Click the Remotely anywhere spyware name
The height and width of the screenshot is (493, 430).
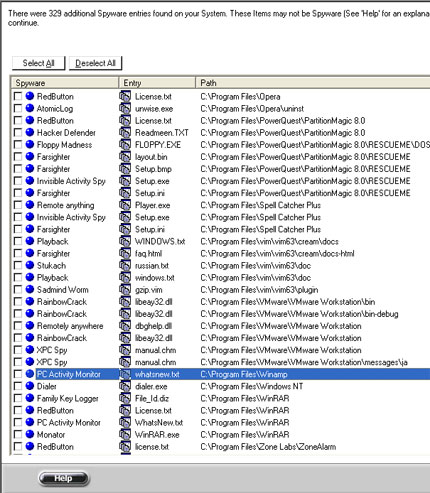[x=70, y=326]
